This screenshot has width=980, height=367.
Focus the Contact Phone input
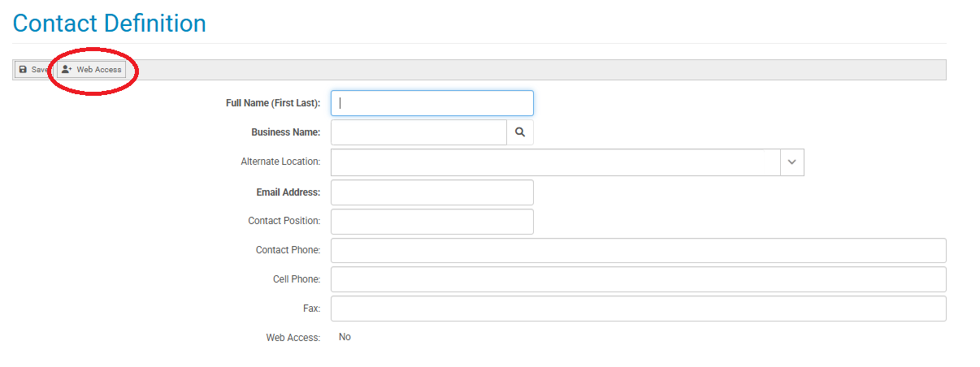(x=639, y=251)
